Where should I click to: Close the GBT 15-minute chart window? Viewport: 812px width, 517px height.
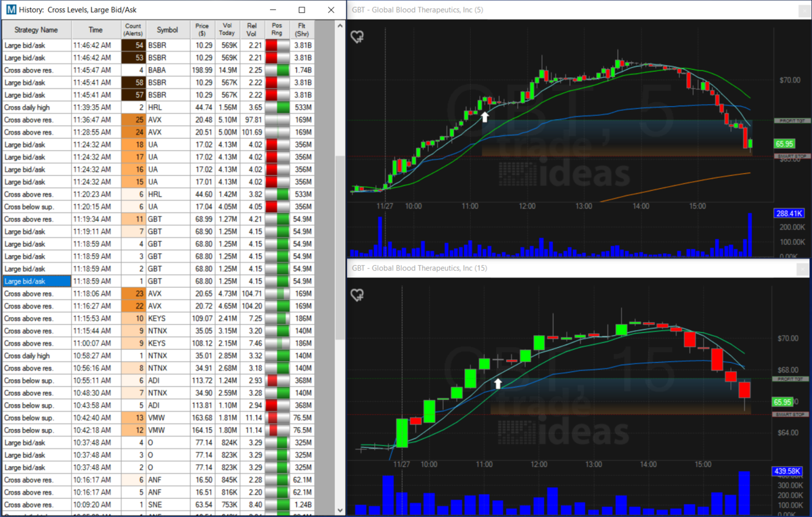(803, 268)
